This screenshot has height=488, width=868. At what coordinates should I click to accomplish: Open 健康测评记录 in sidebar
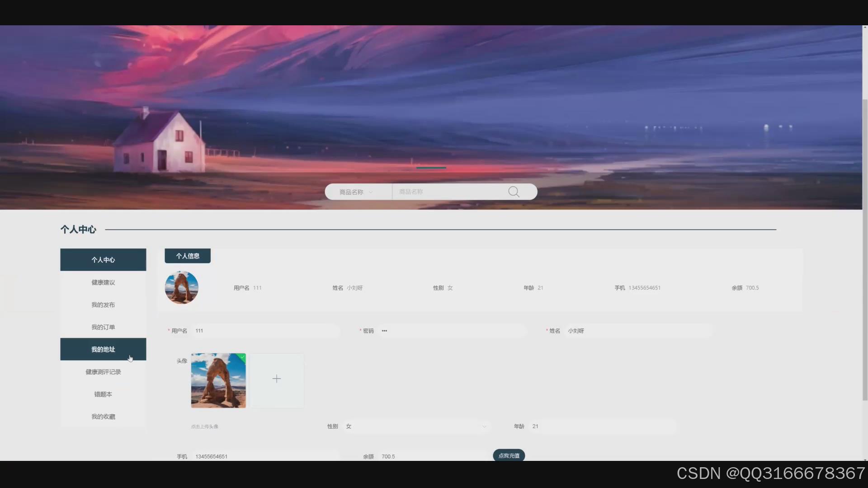[103, 372]
